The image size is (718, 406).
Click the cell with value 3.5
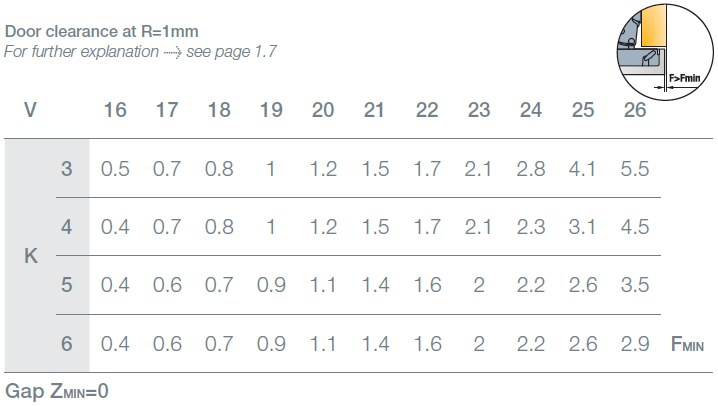[635, 285]
